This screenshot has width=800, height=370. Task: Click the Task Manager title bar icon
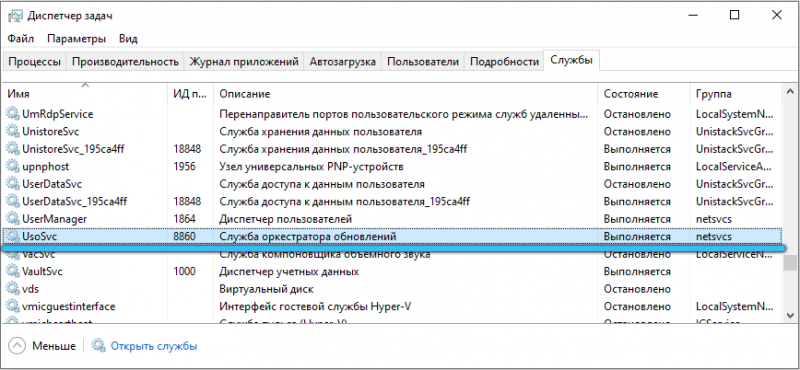click(16, 15)
